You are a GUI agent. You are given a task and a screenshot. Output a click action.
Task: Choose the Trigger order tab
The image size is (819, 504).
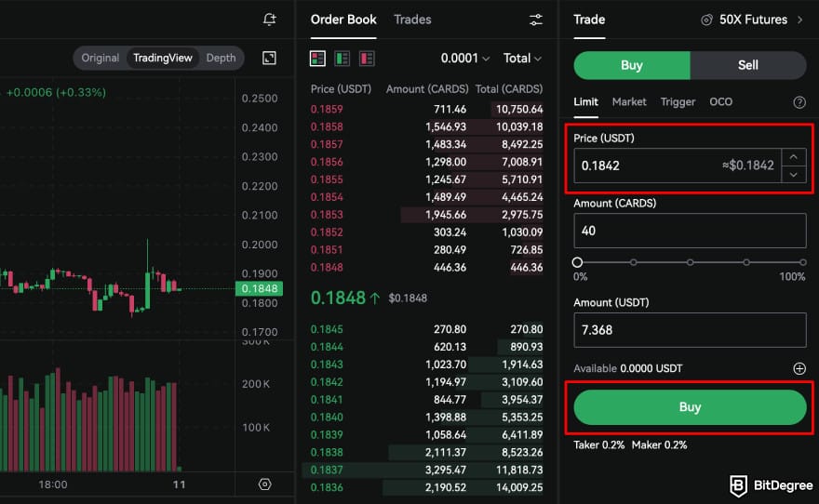point(678,101)
